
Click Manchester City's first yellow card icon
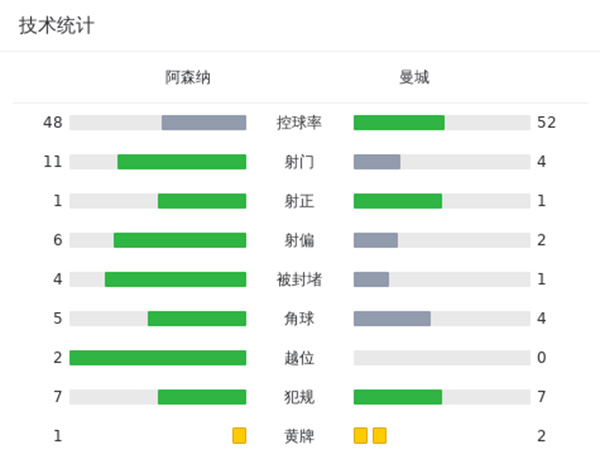(x=360, y=436)
